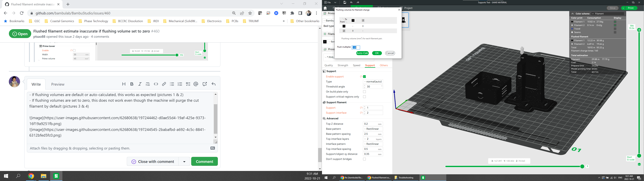Click the undo arrow in Bambu Studio

[x=351, y=3]
